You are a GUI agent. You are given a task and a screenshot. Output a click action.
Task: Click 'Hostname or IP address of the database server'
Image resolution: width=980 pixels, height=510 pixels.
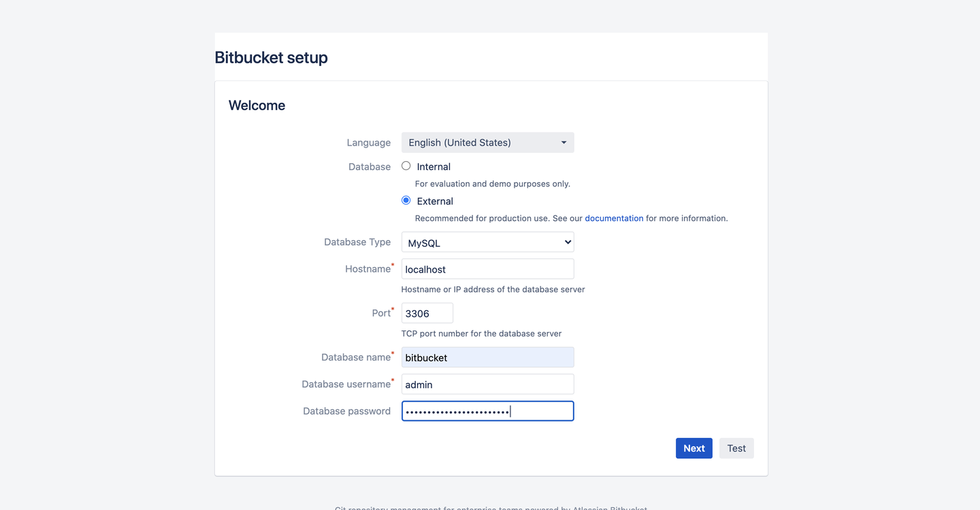(493, 289)
